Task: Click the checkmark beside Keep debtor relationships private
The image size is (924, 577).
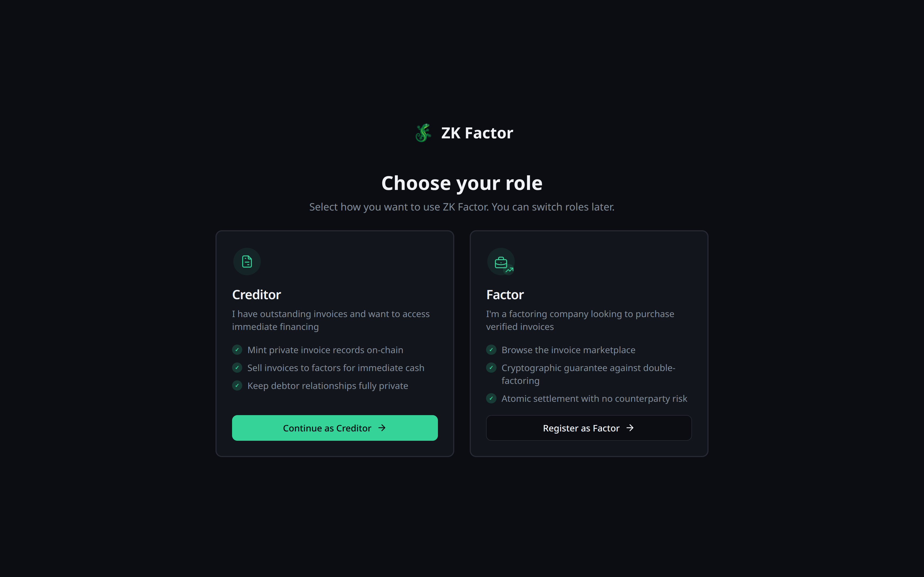Action: tap(237, 385)
